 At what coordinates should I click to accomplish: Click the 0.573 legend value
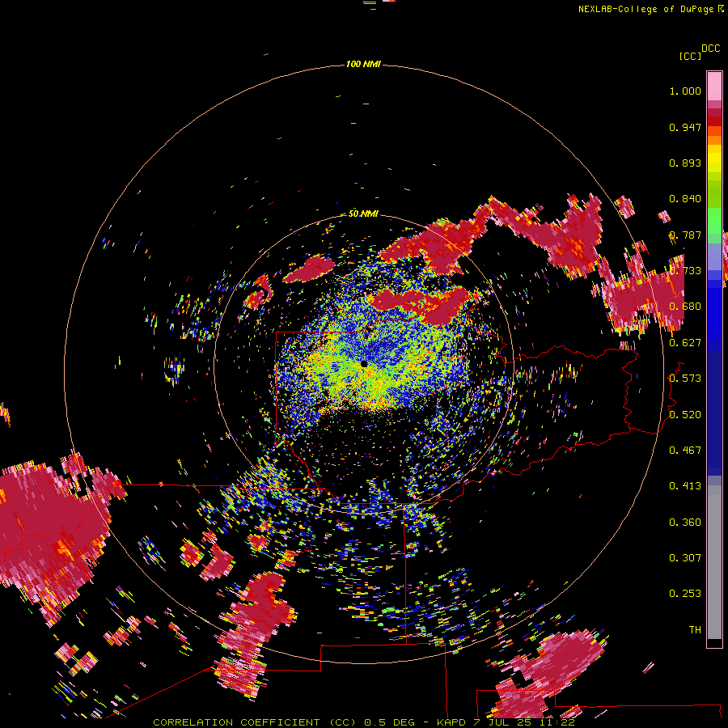(685, 379)
